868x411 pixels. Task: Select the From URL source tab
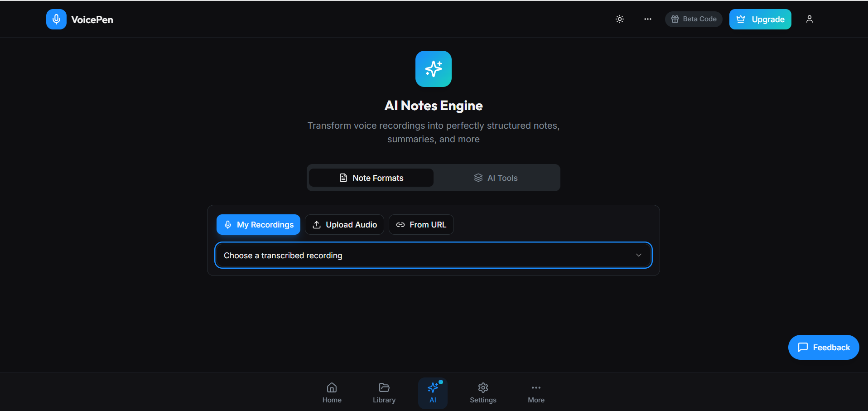click(421, 225)
